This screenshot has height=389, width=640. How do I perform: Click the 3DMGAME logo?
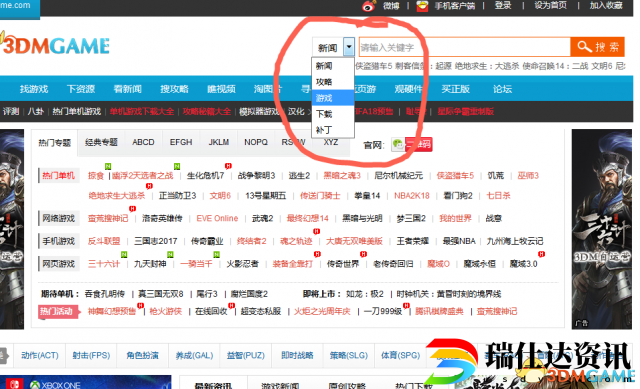coord(55,45)
